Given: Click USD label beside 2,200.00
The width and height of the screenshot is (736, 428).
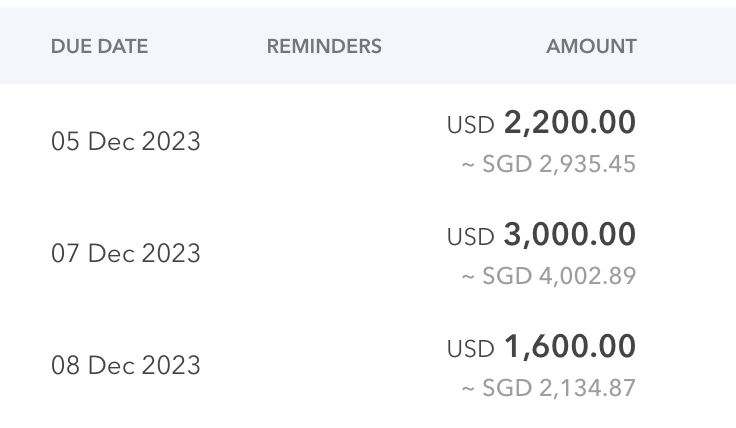Looking at the screenshot, I should pos(471,126).
